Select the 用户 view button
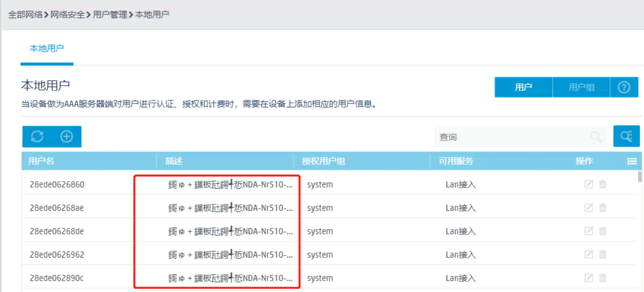Viewport: 644px width, 292px height. point(523,88)
